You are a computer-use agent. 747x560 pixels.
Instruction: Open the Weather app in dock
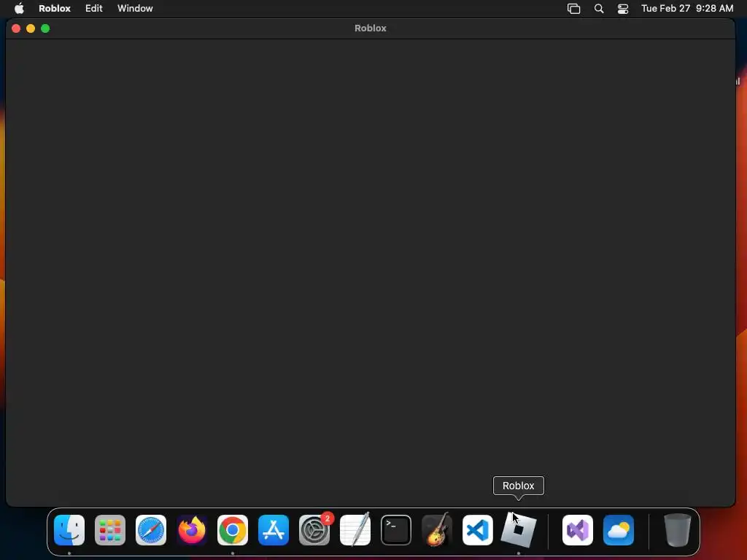pos(619,530)
